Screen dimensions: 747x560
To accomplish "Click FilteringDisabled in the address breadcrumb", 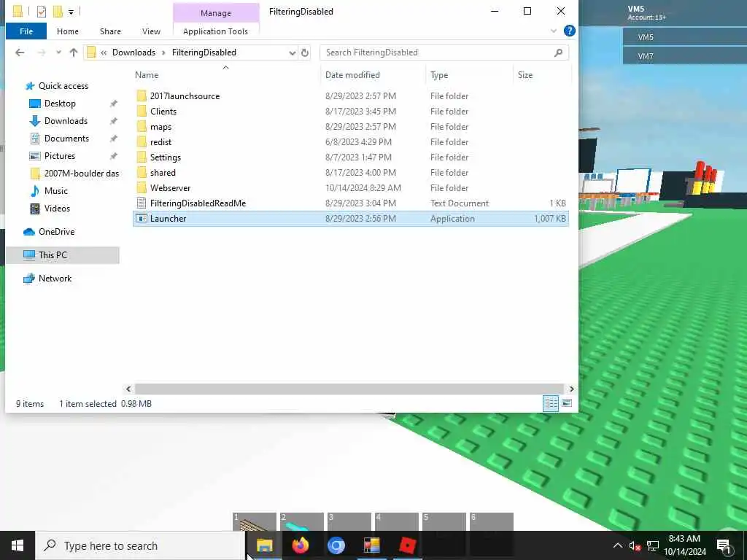I will pyautogui.click(x=204, y=52).
